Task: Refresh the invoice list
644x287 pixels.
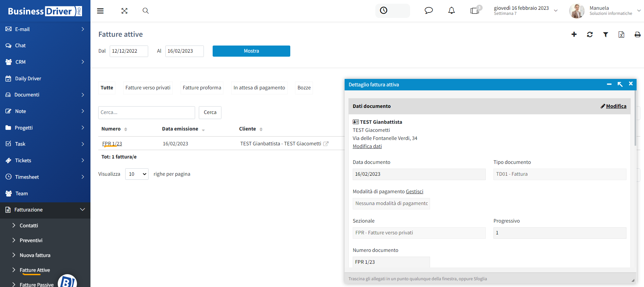Action: pos(590,34)
